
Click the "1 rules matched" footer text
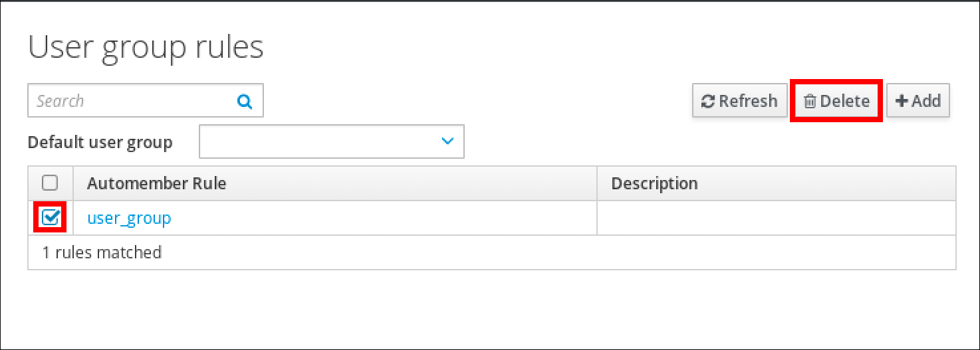coord(102,252)
